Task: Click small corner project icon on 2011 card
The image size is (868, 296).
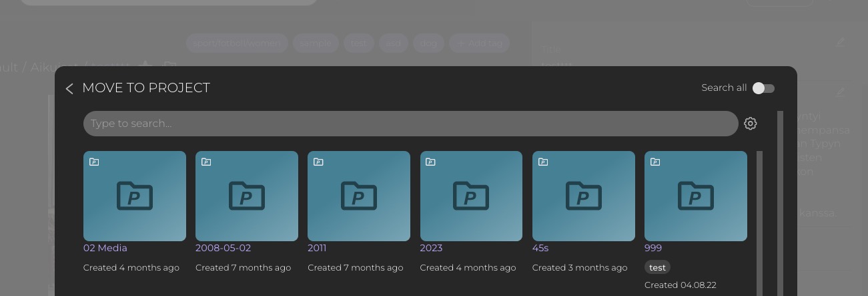Action: pos(318,162)
